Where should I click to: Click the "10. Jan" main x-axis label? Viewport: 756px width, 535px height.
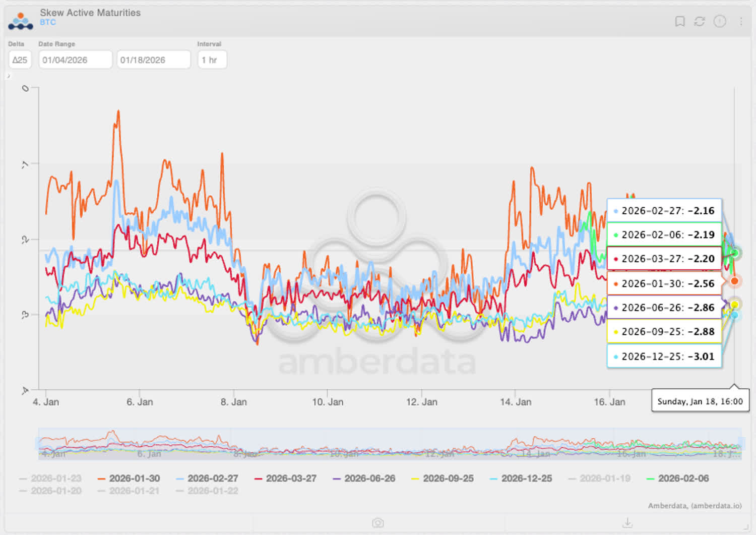point(328,402)
